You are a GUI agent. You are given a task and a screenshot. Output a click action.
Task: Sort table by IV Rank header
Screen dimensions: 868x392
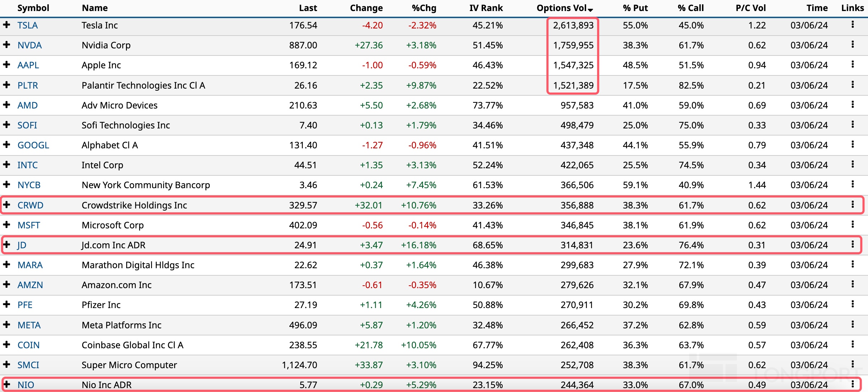point(486,8)
